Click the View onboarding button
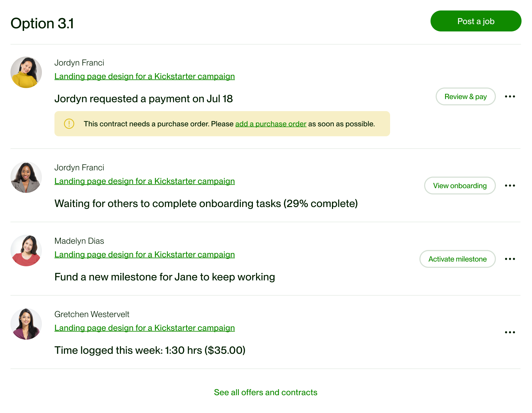Image resolution: width=532 pixels, height=413 pixels. pyautogui.click(x=460, y=186)
